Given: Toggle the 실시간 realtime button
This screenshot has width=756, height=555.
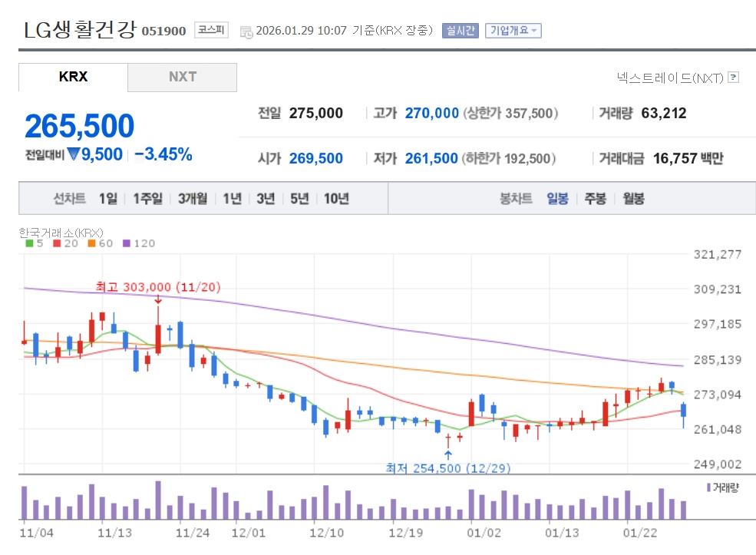Looking at the screenshot, I should point(460,31).
